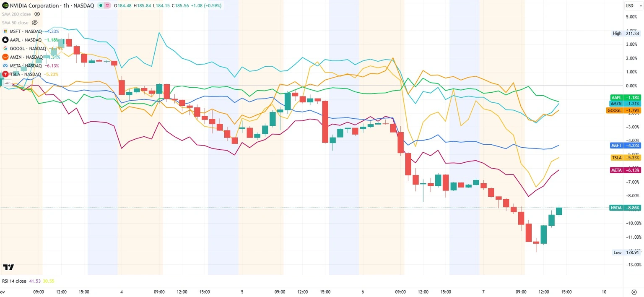This screenshot has width=644, height=297.
Task: Click the Google G icon next to GOOGL
Action: [x=5, y=48]
